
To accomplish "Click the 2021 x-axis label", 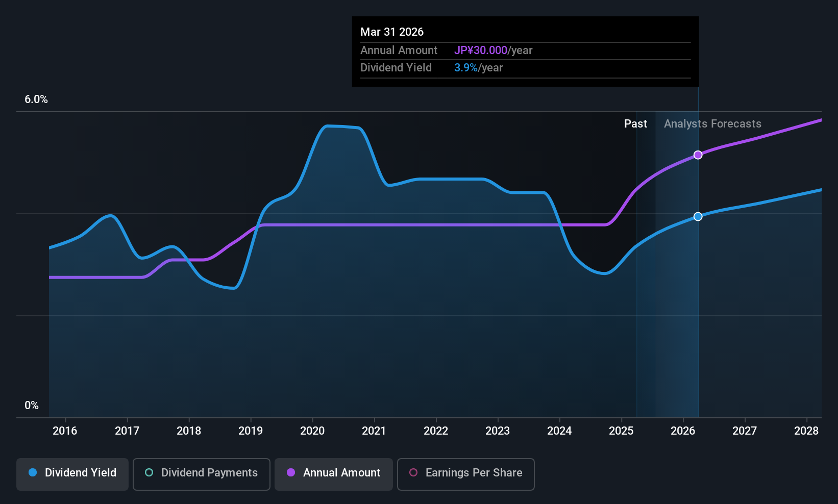I will coord(374,431).
